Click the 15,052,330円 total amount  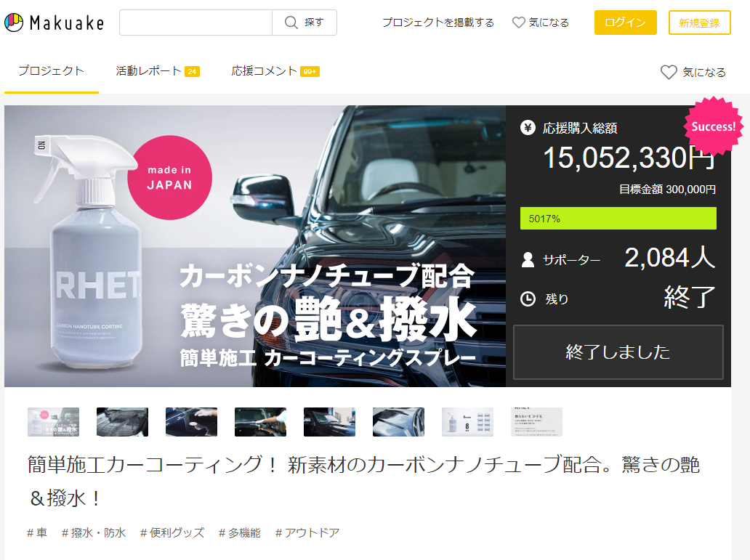(x=629, y=158)
